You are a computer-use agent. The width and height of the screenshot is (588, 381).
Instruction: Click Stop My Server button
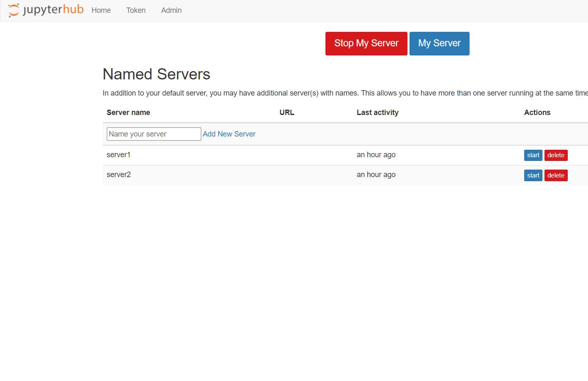366,43
